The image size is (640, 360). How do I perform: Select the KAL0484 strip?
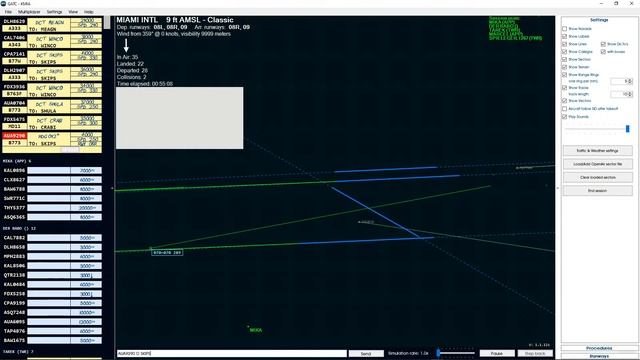pos(52,284)
